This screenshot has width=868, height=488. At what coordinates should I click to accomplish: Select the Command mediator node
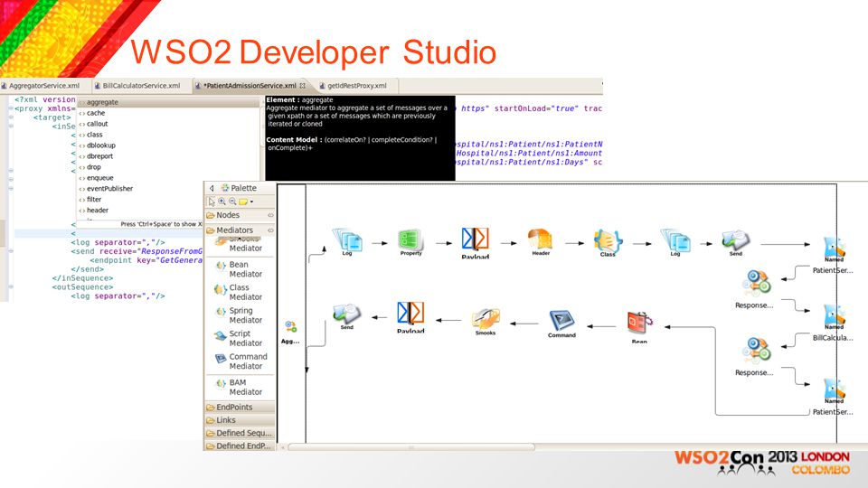[561, 324]
